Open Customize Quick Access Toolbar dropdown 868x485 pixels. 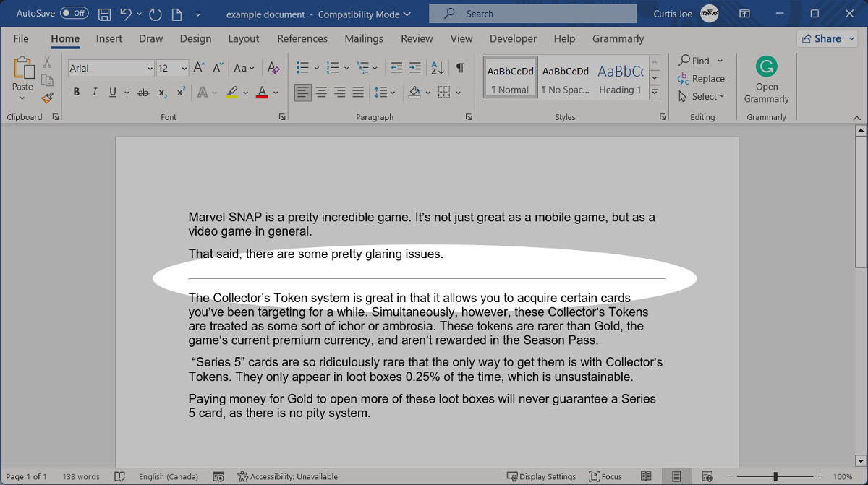(x=197, y=14)
